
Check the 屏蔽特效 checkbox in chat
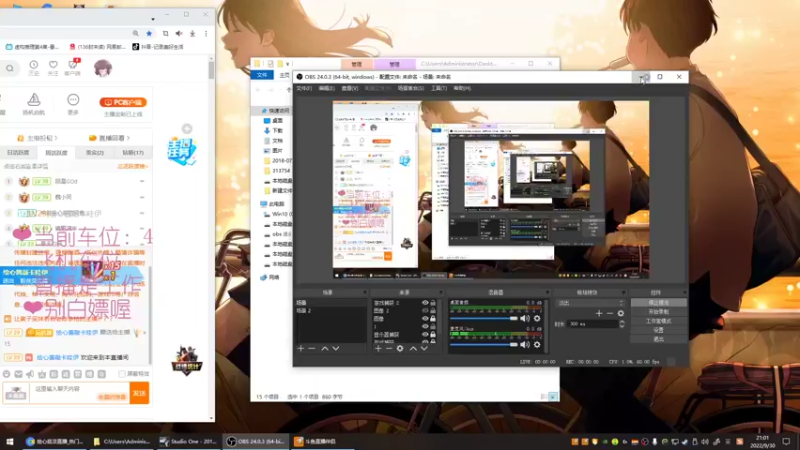(122, 374)
